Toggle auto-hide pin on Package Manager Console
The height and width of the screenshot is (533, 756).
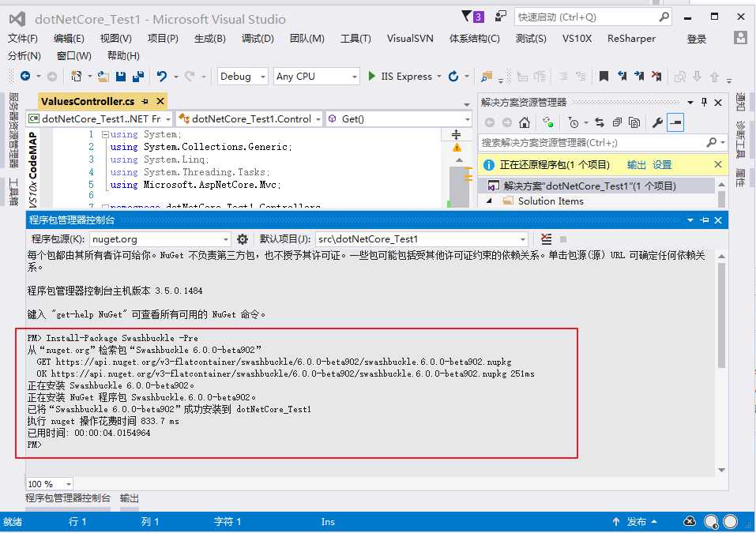click(x=705, y=220)
